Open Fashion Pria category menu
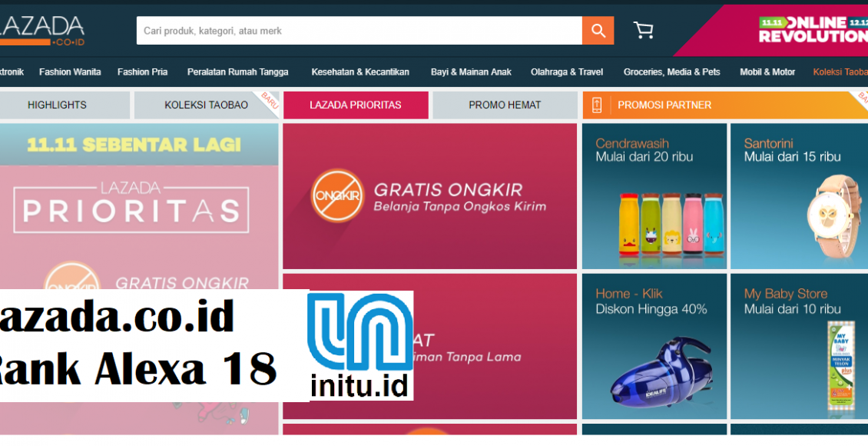Viewport: 868px width, 446px height. pyautogui.click(x=142, y=72)
